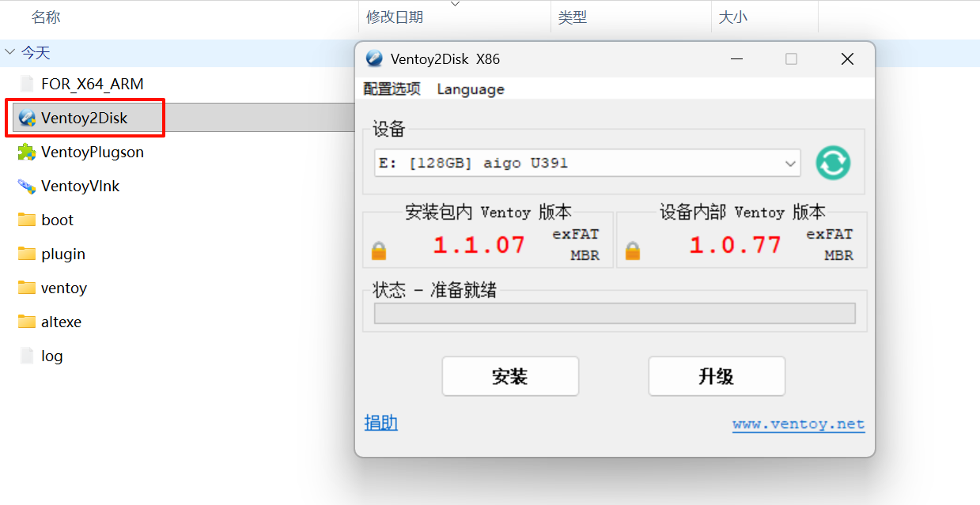Select the VentoyPlugson file name
Screen dimensions: 980x505
93,153
